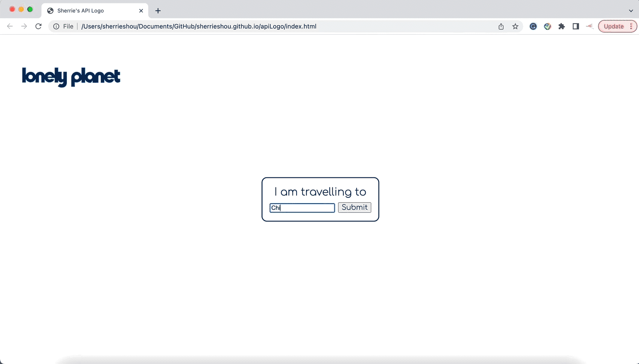
Task: Focus the travel destination text field
Action: point(302,208)
